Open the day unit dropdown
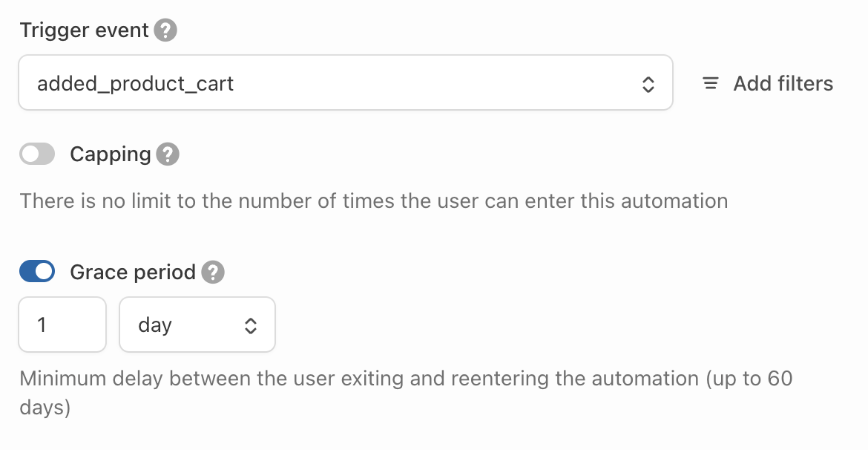 tap(197, 325)
